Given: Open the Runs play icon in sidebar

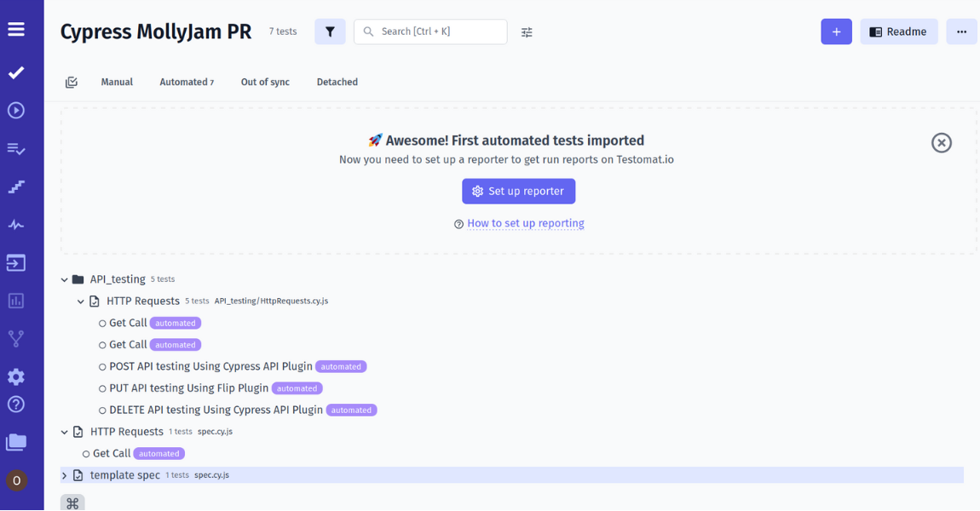Looking at the screenshot, I should click(x=15, y=110).
